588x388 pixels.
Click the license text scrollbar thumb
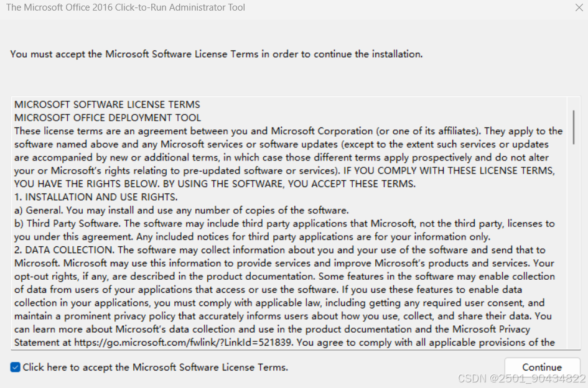point(573,127)
